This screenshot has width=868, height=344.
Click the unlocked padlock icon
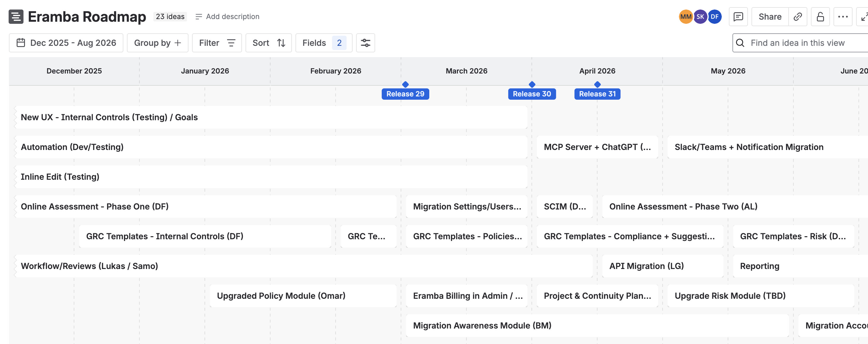[820, 17]
